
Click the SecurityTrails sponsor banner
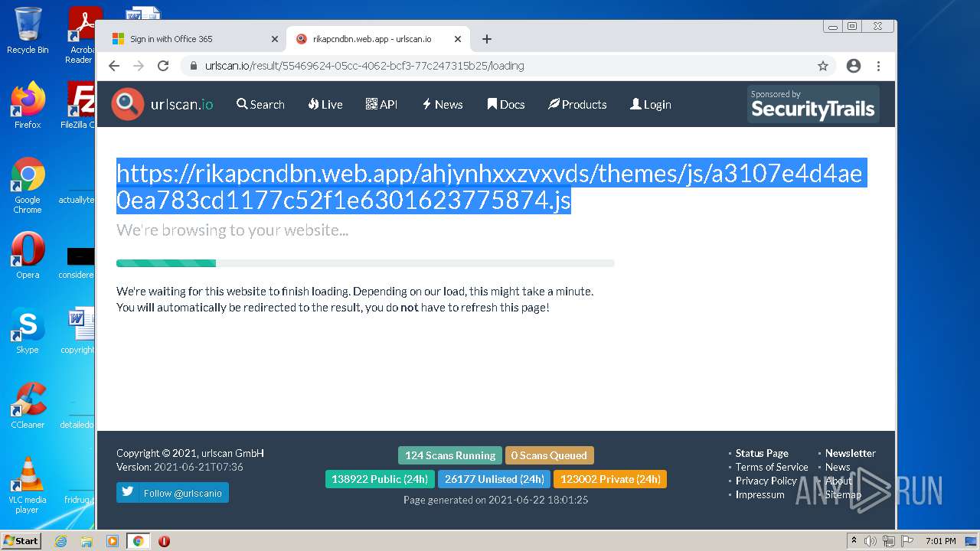click(813, 104)
